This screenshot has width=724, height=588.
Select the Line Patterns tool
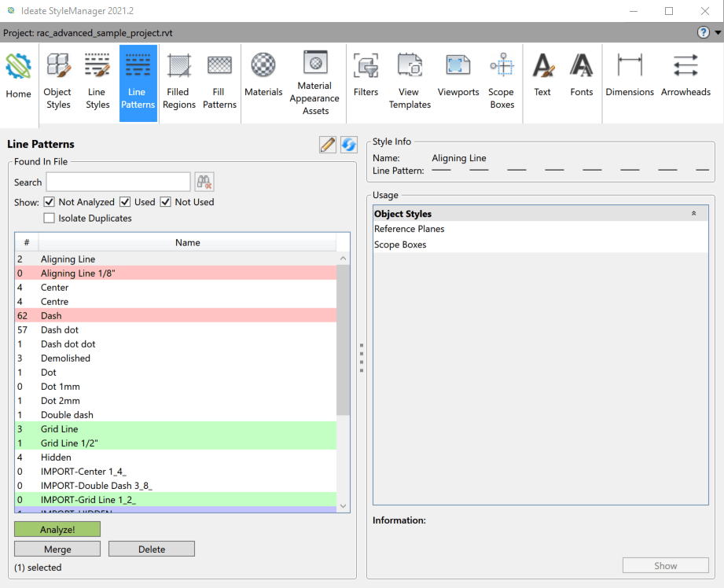tap(138, 83)
